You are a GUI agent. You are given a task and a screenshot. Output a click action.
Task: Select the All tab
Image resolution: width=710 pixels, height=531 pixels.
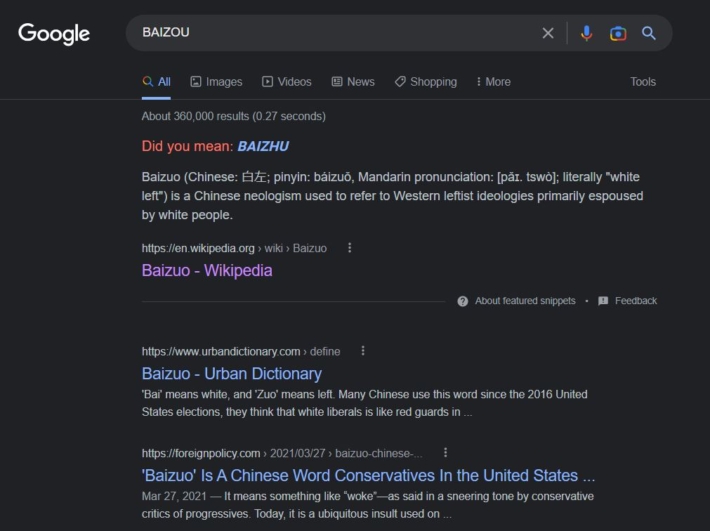tap(156, 82)
